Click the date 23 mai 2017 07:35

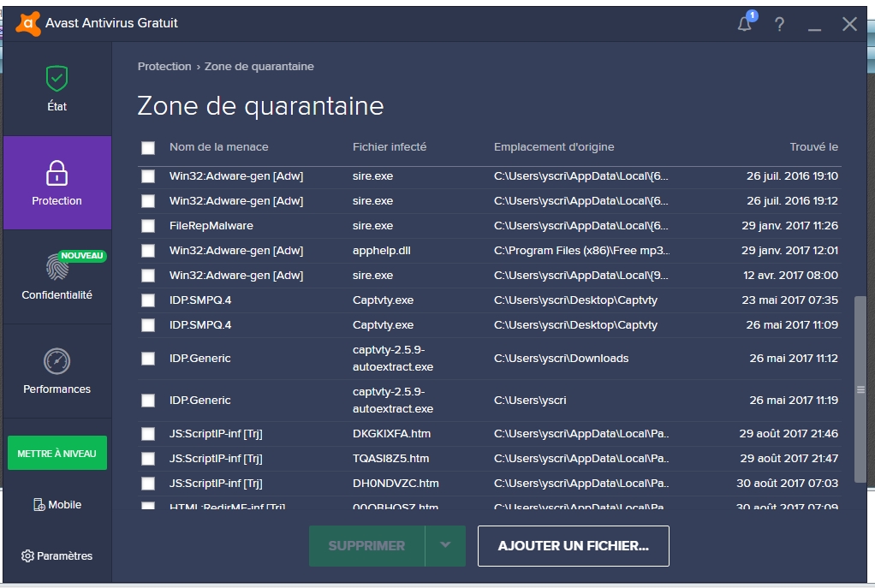coord(789,300)
